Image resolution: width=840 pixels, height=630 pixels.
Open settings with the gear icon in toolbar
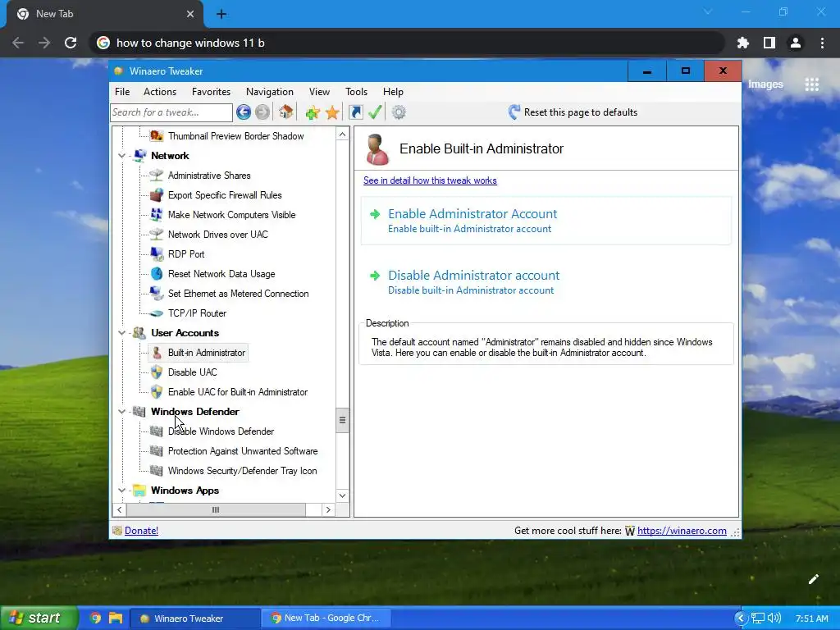[x=399, y=112]
